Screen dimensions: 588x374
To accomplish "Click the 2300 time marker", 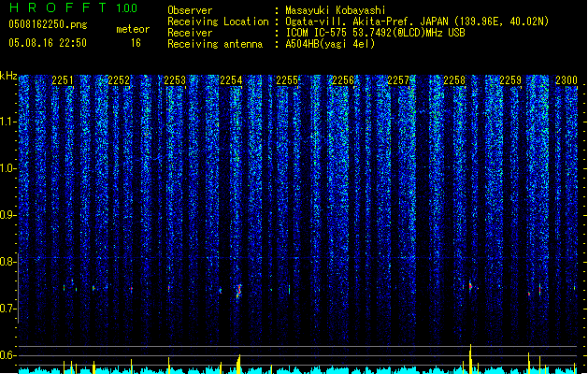I will (x=566, y=80).
